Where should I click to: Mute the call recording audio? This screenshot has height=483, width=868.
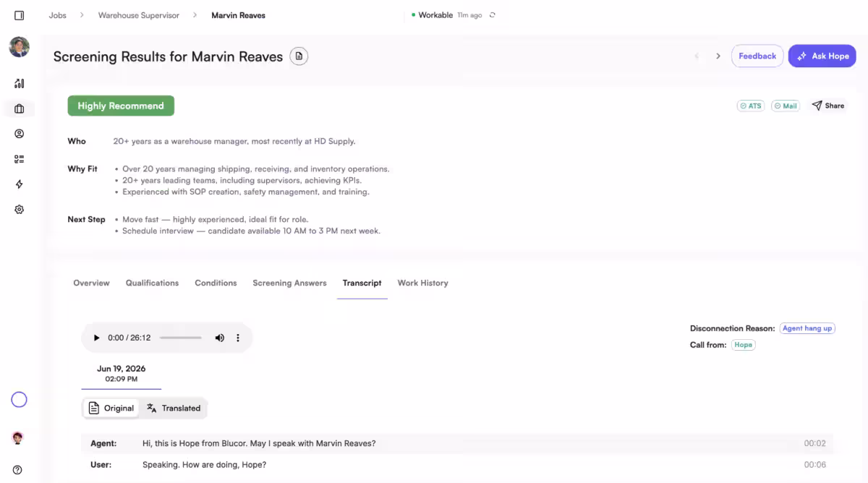tap(220, 338)
